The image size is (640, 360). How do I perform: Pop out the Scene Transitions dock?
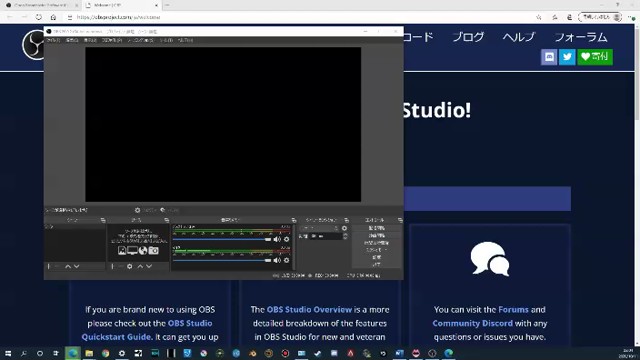pos(346,220)
